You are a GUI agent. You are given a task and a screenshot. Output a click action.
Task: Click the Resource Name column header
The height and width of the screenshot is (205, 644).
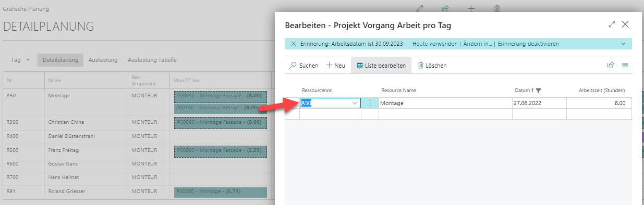click(x=398, y=91)
